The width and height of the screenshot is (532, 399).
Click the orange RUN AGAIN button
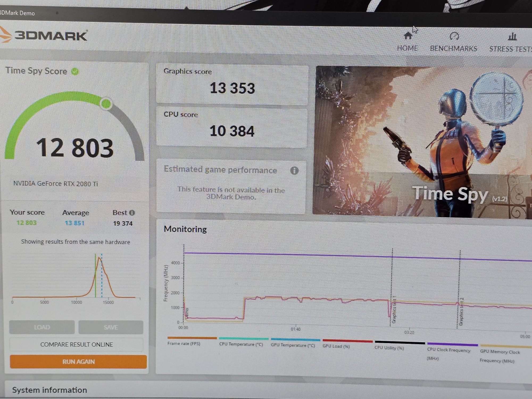pos(78,362)
